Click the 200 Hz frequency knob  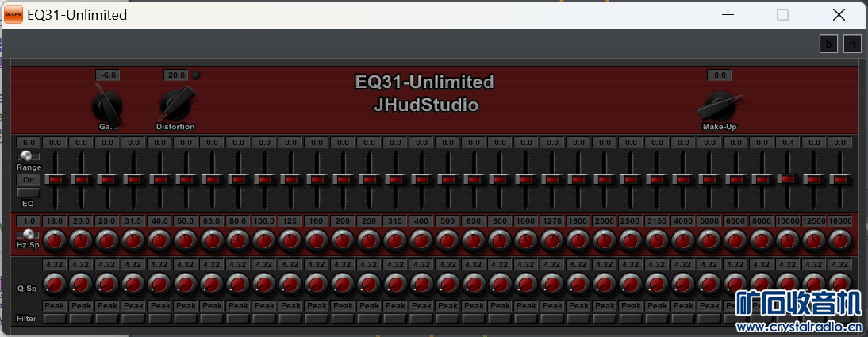tap(344, 241)
